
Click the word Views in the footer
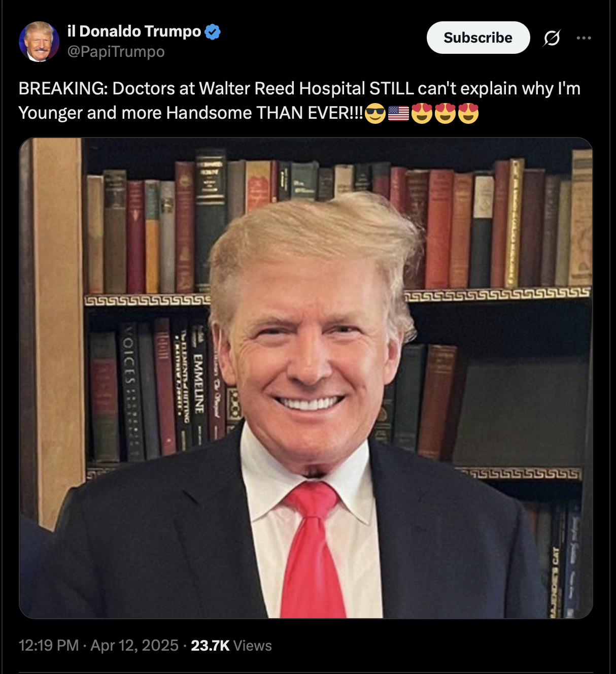253,646
